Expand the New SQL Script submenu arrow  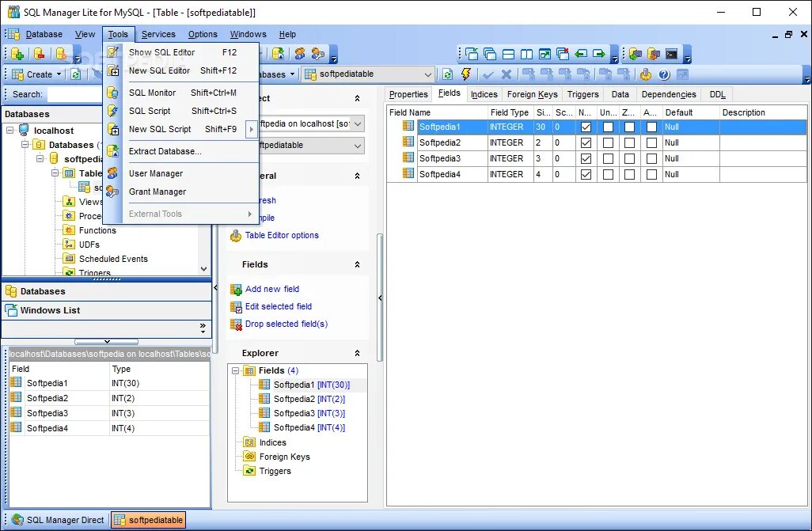(251, 129)
